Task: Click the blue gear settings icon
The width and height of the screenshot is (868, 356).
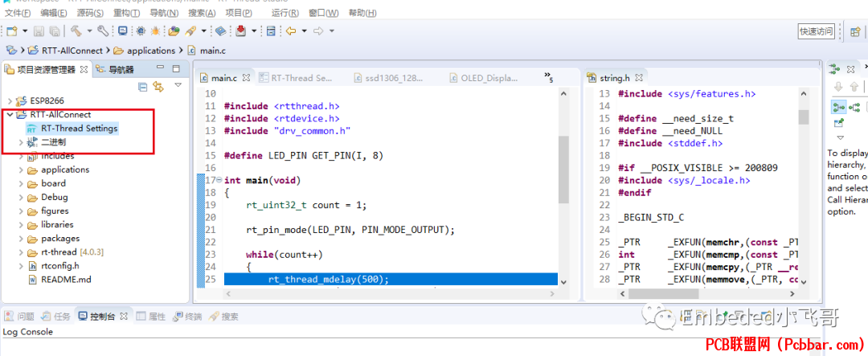Action: pos(141,31)
